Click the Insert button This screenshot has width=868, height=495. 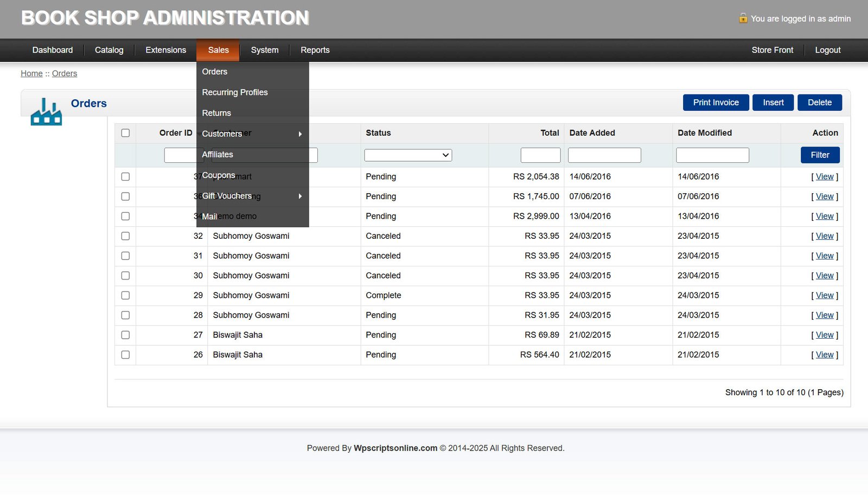(x=773, y=103)
